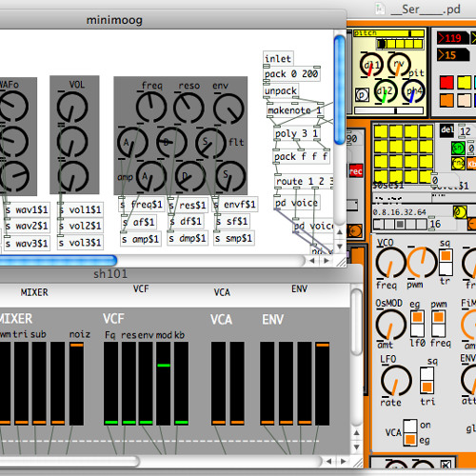The image size is (476, 476).
Task: Select the peach color swatch
Action: point(464,100)
